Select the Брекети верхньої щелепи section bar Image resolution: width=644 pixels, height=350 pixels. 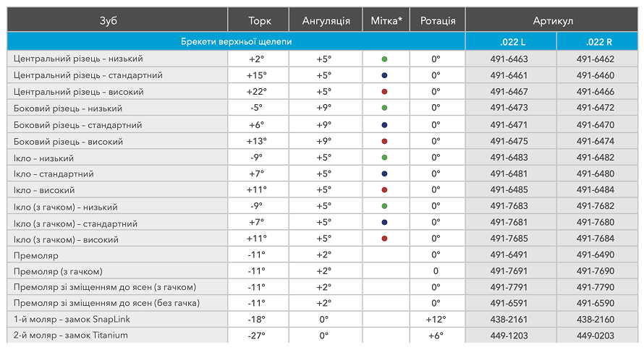(x=237, y=42)
